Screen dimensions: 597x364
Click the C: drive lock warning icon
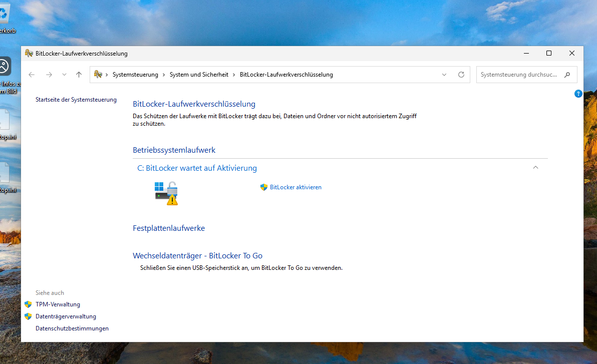166,193
